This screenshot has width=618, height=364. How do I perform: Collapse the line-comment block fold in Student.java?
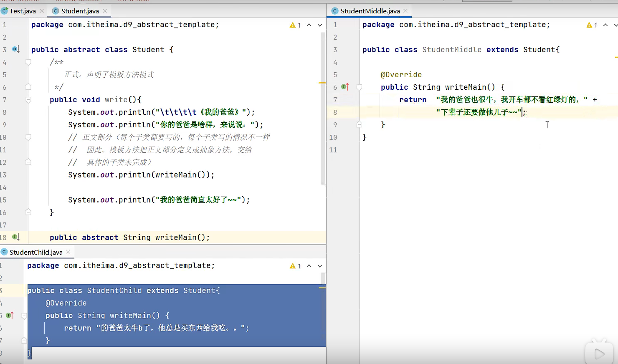[28, 137]
